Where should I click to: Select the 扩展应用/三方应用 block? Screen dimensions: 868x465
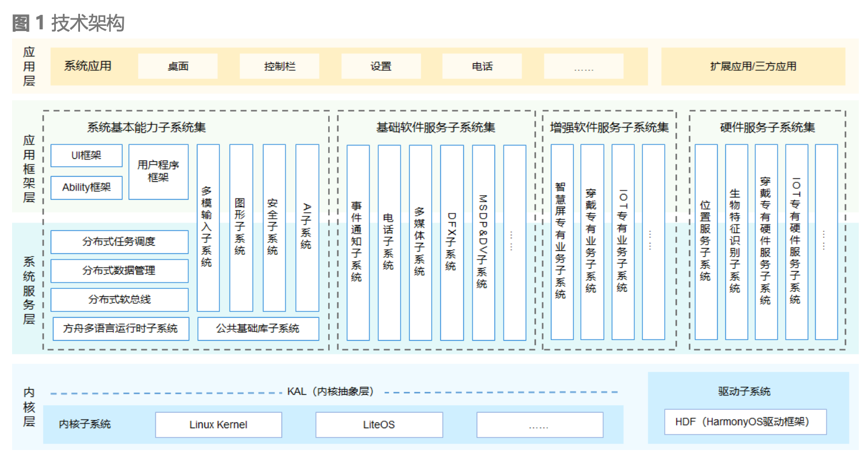pyautogui.click(x=753, y=66)
